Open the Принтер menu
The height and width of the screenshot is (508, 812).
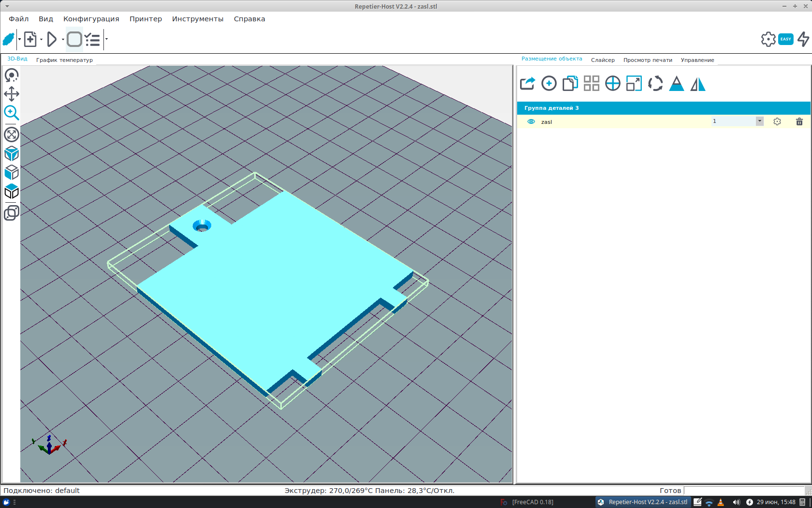point(145,19)
